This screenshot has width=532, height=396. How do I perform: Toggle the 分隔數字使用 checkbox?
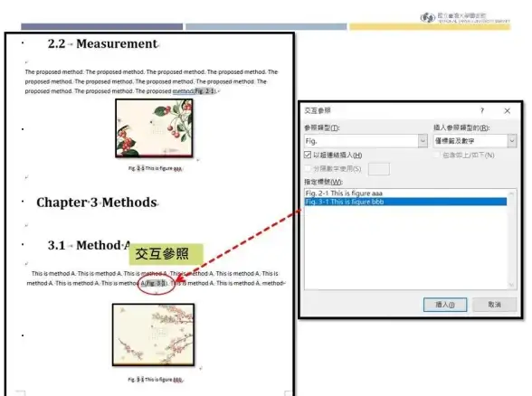point(308,168)
